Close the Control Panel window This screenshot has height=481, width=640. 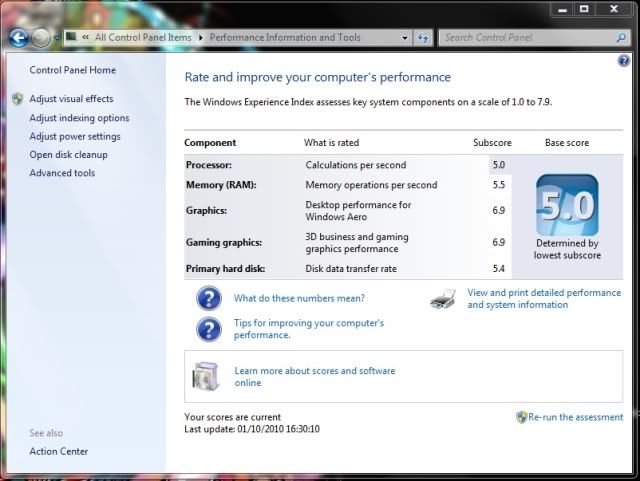[613, 9]
